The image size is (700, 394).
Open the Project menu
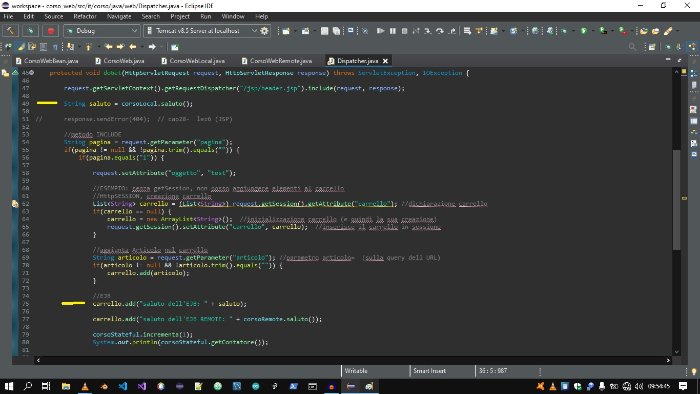coord(180,17)
